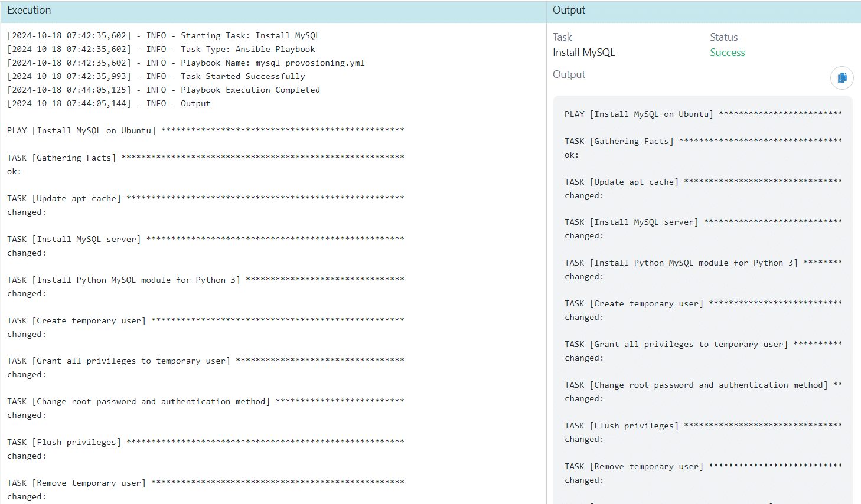Select 'Install MySQL server' task in Output panel
Screen dimensions: 861x504
tap(703, 222)
